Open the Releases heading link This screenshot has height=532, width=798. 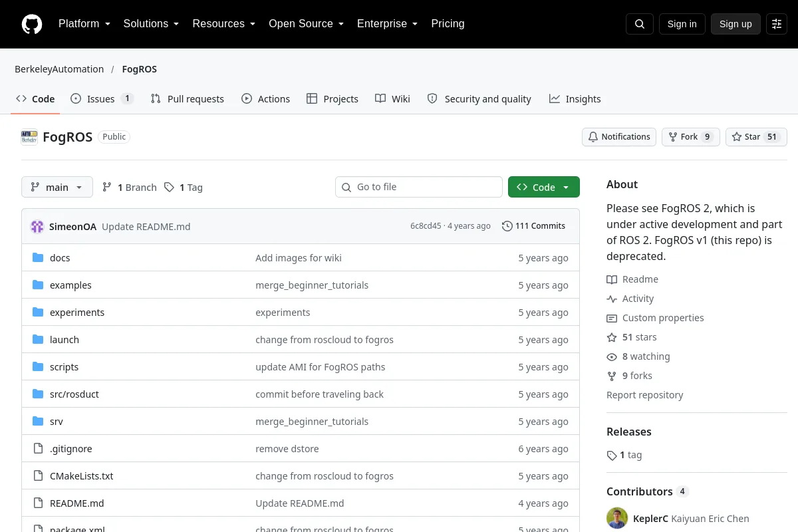pyautogui.click(x=629, y=432)
